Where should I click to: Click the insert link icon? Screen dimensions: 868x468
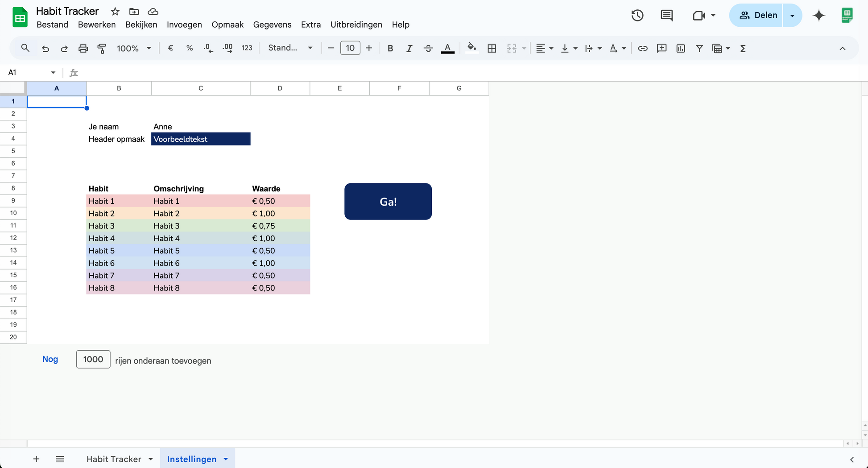(x=642, y=48)
